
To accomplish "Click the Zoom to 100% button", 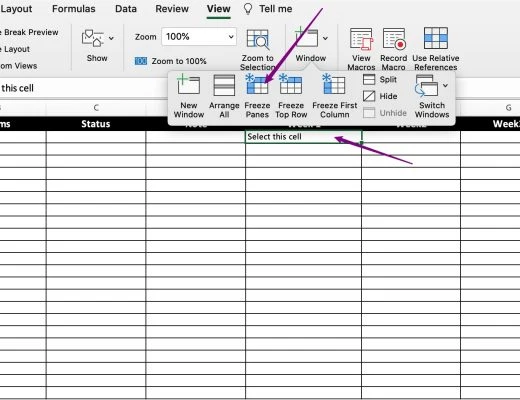I will pos(171,61).
